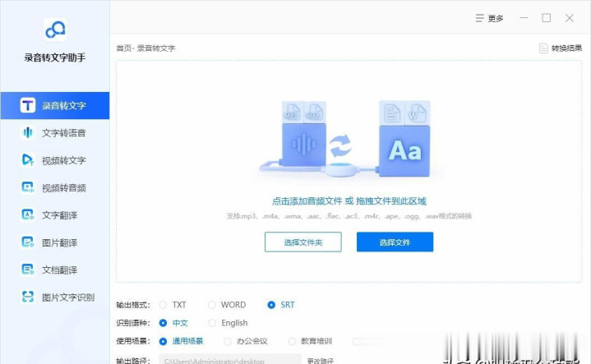Click the app logo above 录音转文字助手
591x364 pixels.
click(55, 30)
